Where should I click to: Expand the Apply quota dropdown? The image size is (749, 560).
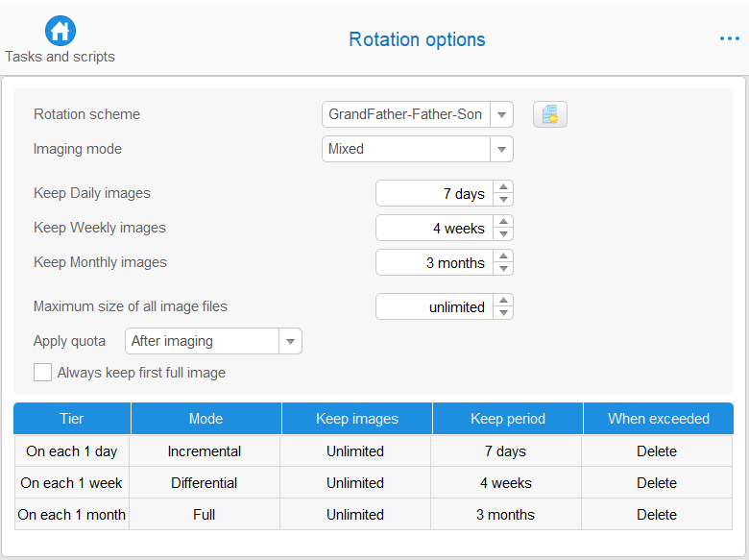[x=290, y=341]
